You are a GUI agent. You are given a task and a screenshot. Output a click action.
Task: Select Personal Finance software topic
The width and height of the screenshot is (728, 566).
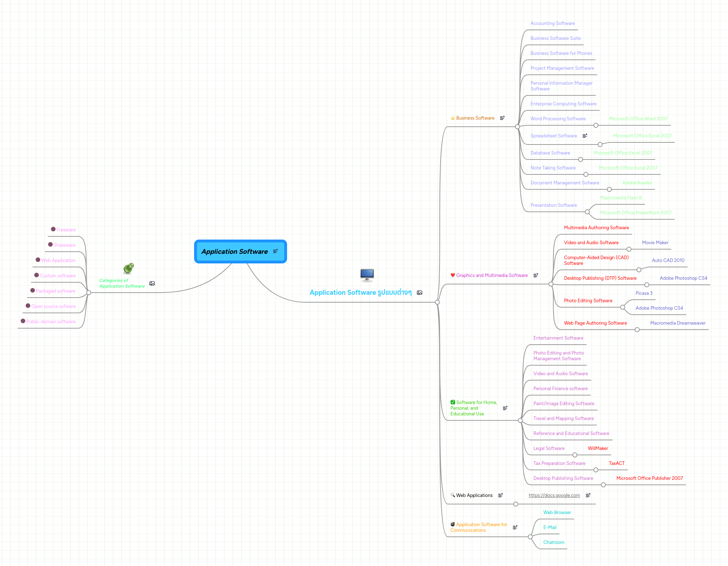[x=560, y=389]
